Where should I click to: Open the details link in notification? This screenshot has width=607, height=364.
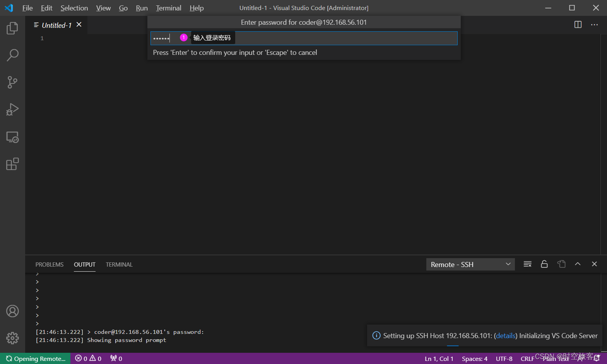[x=506, y=336]
